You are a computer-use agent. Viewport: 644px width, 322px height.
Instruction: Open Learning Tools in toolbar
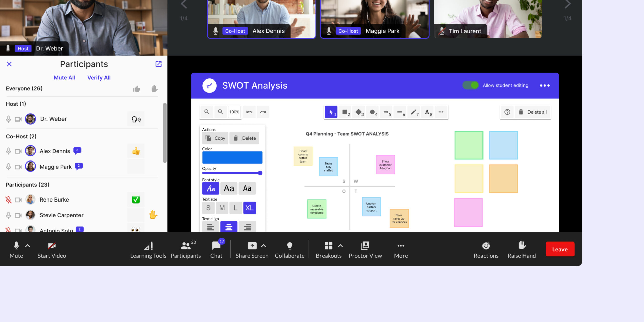tap(148, 250)
